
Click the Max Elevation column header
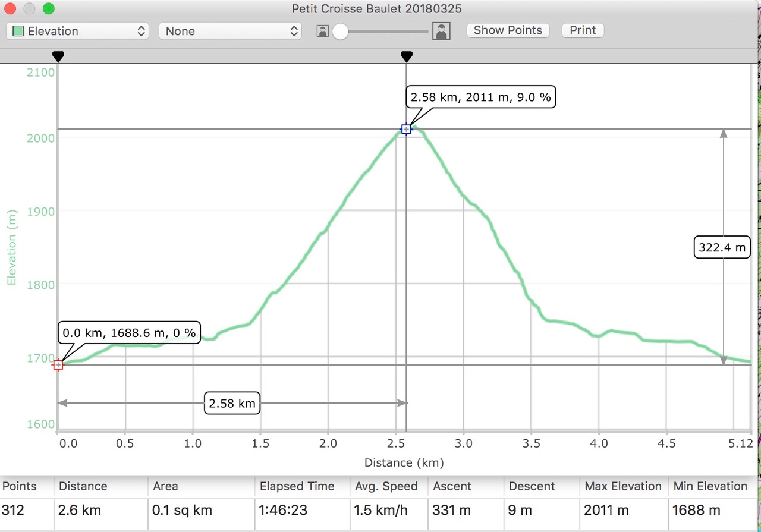[622, 486]
